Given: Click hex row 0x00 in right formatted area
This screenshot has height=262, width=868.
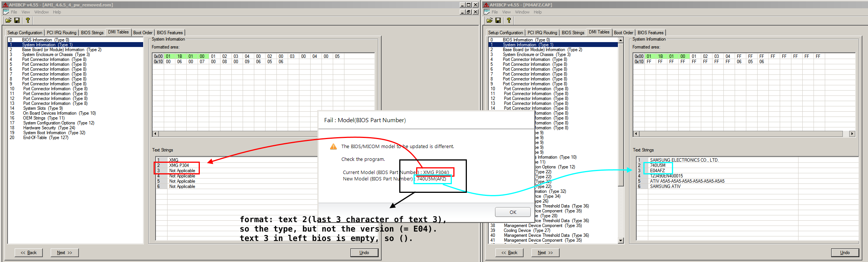Looking at the screenshot, I should [x=639, y=56].
